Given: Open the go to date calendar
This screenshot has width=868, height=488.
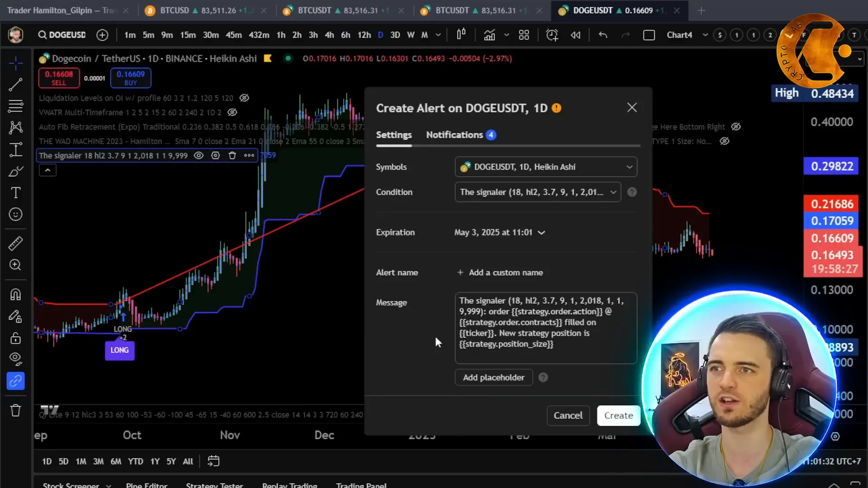Looking at the screenshot, I should pos(213,461).
